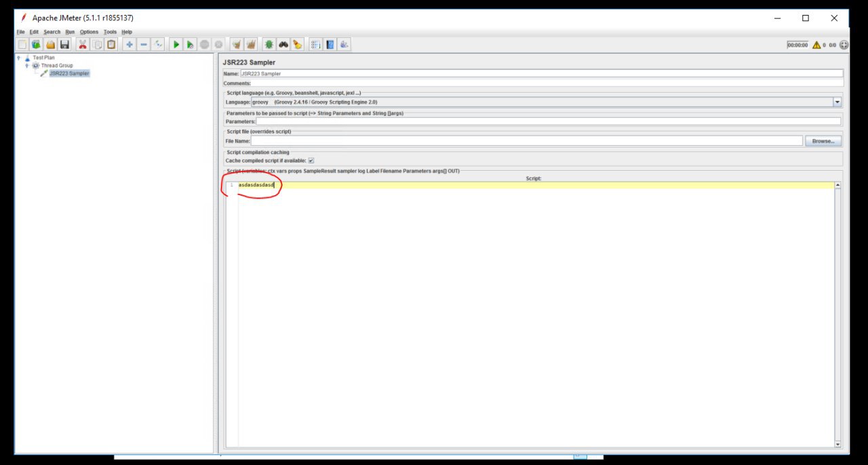
Task: Copy the selected element icon
Action: tap(97, 45)
